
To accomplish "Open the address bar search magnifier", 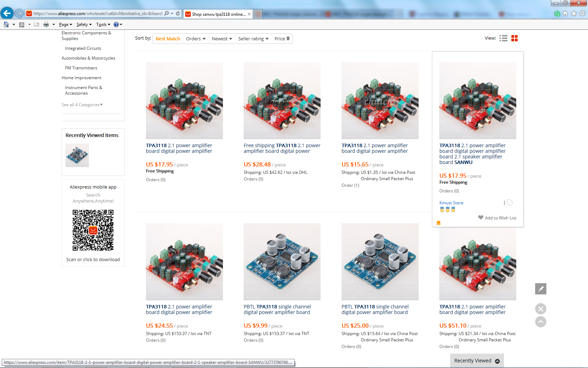I will click(x=167, y=13).
